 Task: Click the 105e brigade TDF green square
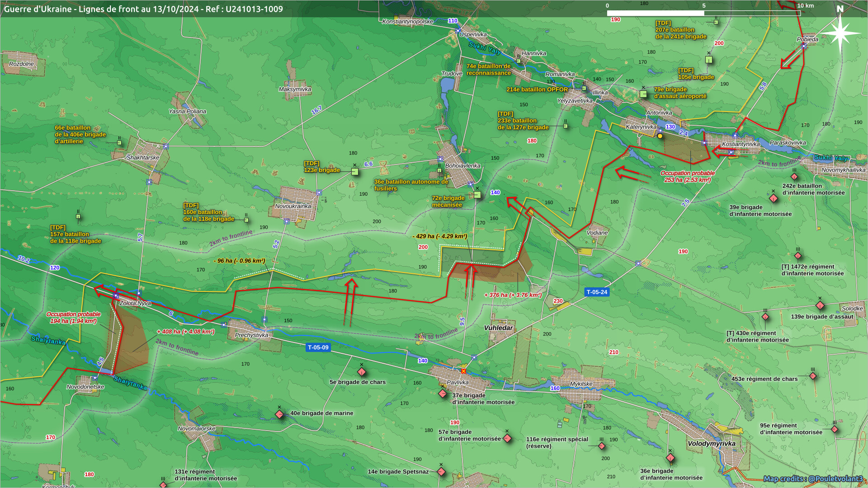[x=709, y=60]
